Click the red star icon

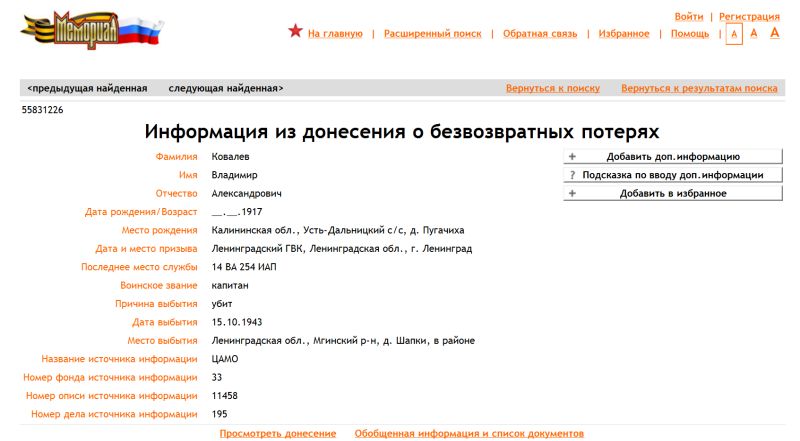tap(295, 31)
